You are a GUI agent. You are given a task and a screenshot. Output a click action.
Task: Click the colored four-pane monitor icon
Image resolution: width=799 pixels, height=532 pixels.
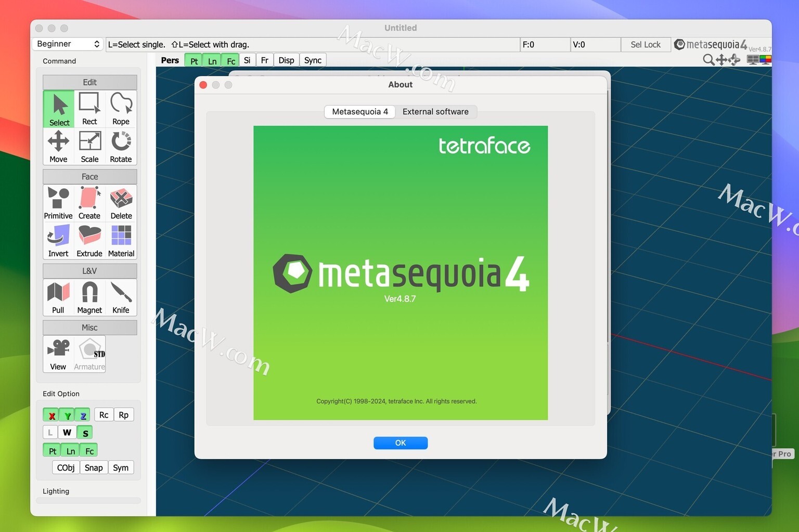click(765, 59)
